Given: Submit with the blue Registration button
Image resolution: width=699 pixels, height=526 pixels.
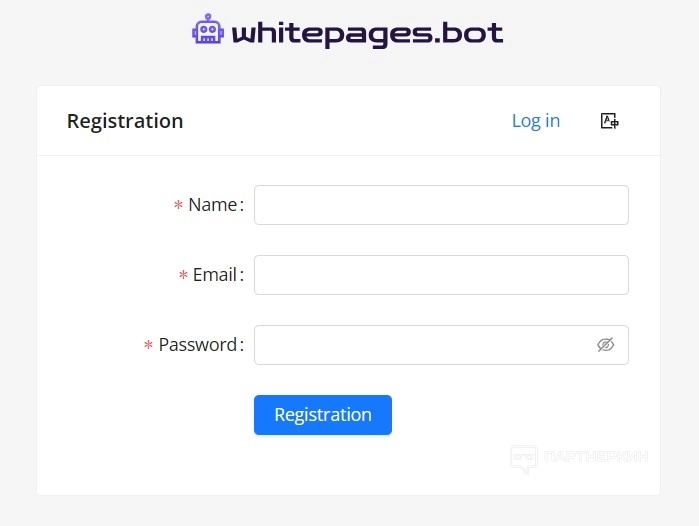Looking at the screenshot, I should (322, 415).
